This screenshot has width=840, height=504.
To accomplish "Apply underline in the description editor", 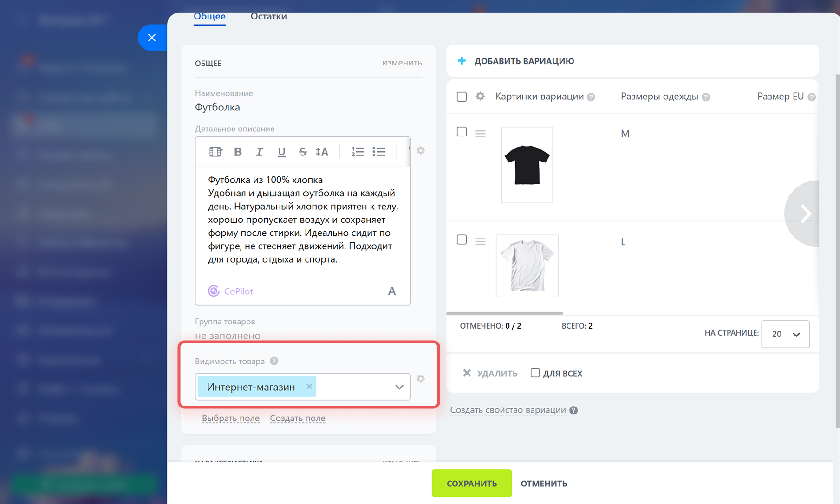I will (x=281, y=152).
